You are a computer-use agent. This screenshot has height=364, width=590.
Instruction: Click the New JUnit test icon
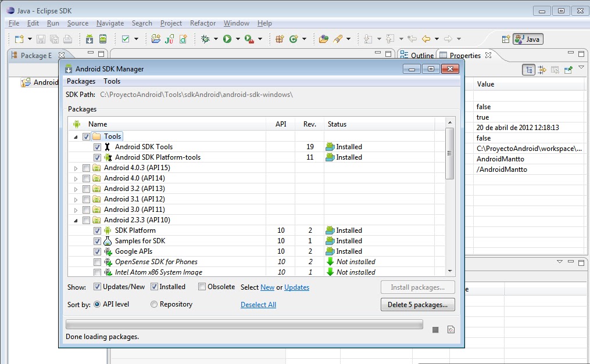(x=169, y=39)
